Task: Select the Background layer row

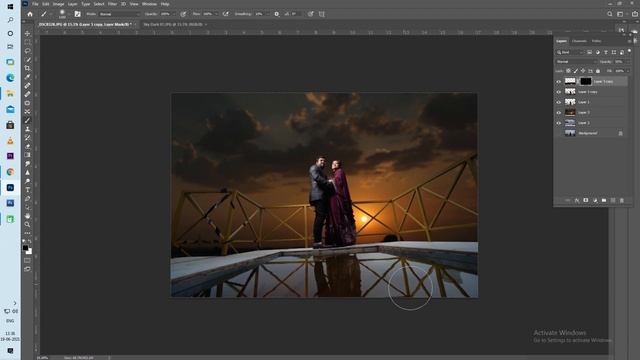Action: point(591,133)
